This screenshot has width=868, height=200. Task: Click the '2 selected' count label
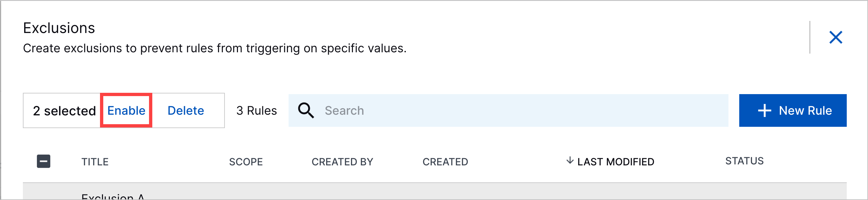64,111
